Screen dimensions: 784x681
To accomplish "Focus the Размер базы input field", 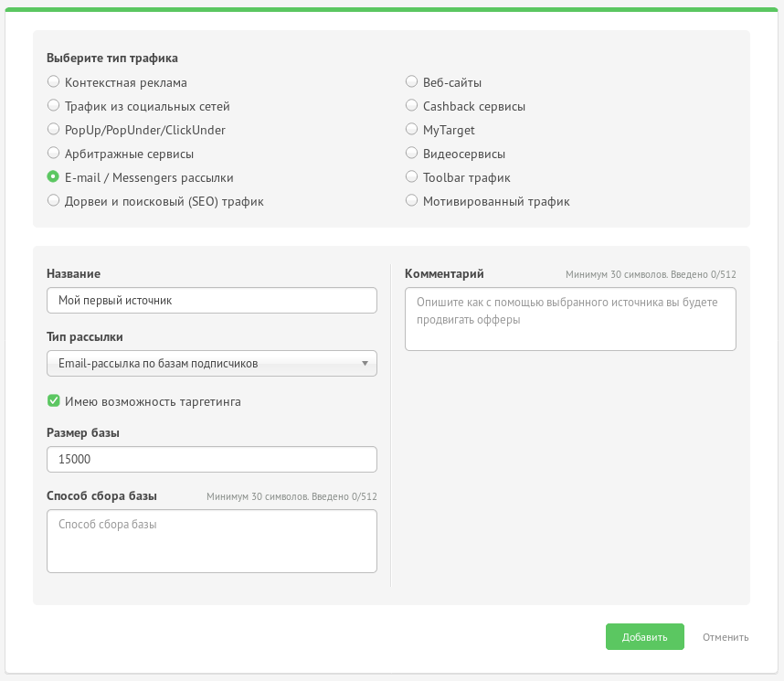I will pyautogui.click(x=211, y=459).
